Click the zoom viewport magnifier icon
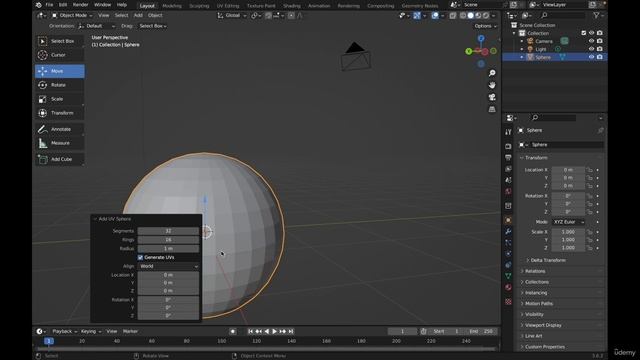This screenshot has width=640, height=360. pos(492,73)
